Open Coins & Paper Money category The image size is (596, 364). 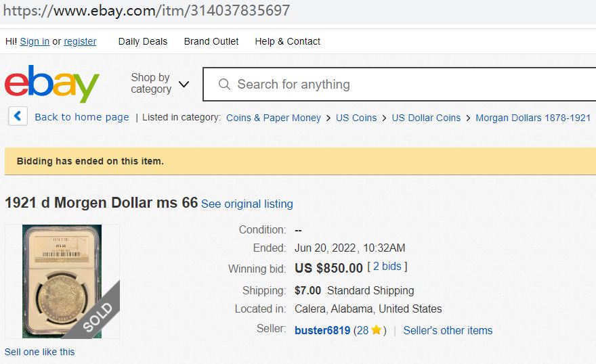[x=273, y=118]
